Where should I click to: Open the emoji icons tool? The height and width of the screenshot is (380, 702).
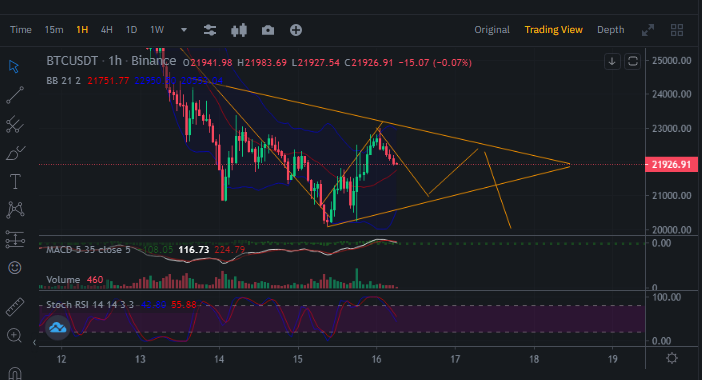point(15,268)
